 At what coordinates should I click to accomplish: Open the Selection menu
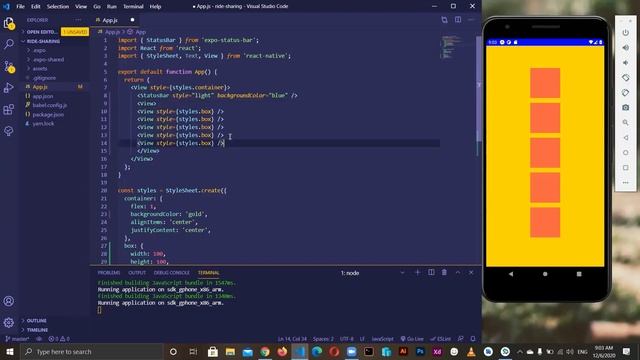click(58, 7)
